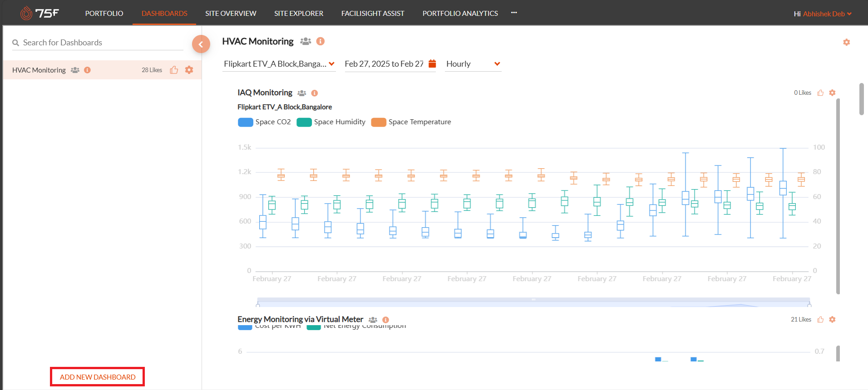Open dashboard settings gear at top right
Viewport: 868px width, 390px height.
[846, 42]
